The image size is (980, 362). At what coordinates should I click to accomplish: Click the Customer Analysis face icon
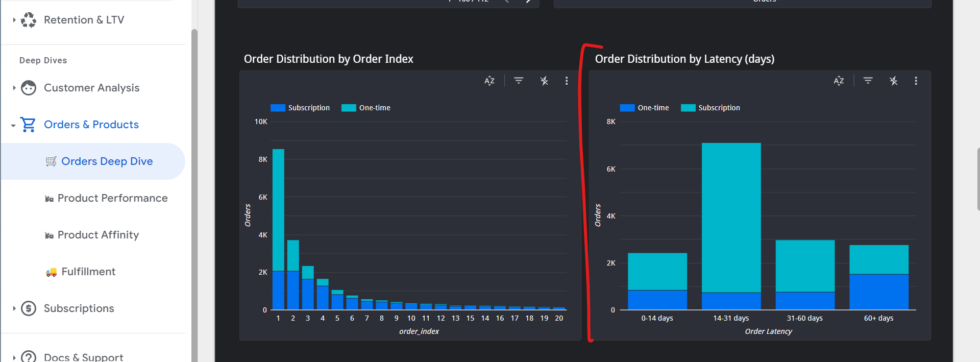pyautogui.click(x=29, y=88)
